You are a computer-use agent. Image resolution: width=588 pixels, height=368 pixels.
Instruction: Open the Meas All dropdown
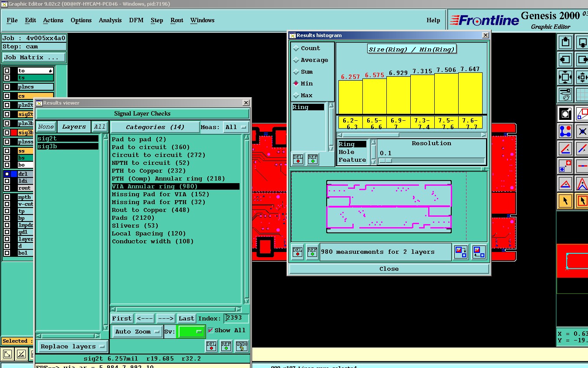pyautogui.click(x=236, y=127)
